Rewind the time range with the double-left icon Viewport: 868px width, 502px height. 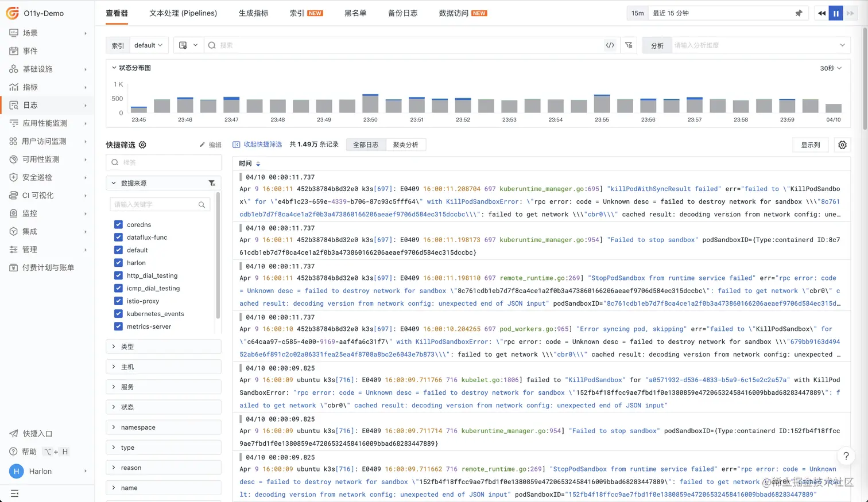pos(822,13)
